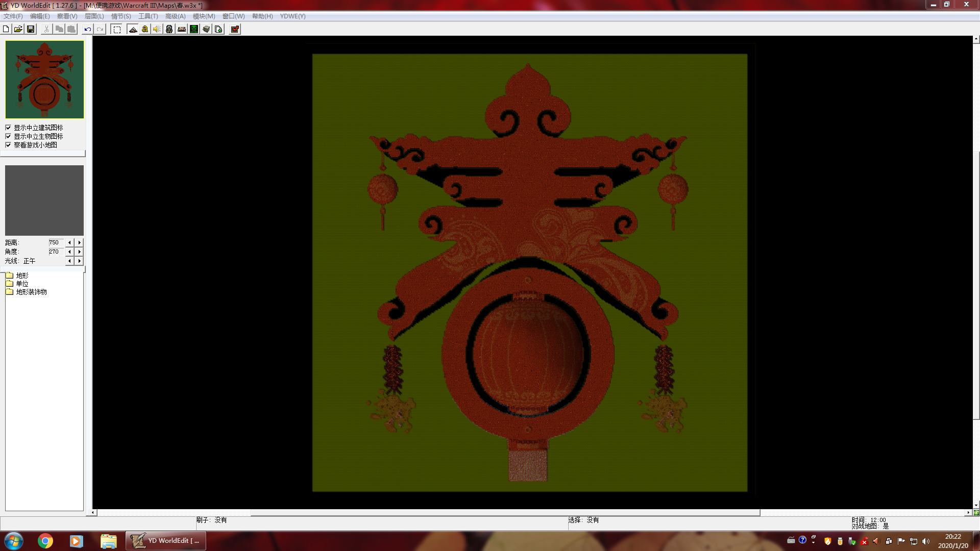Click the minimap thumbnail preview
Screen dimensions: 980x551
click(x=44, y=80)
